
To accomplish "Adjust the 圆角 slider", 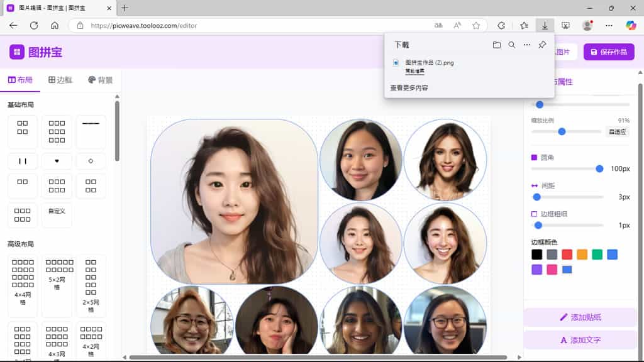I will tap(567, 168).
